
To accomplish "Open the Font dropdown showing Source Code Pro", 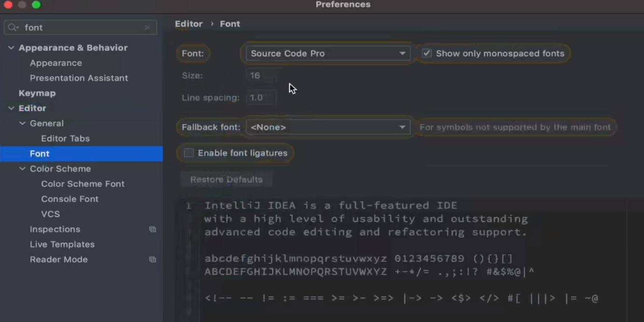I will (x=327, y=53).
